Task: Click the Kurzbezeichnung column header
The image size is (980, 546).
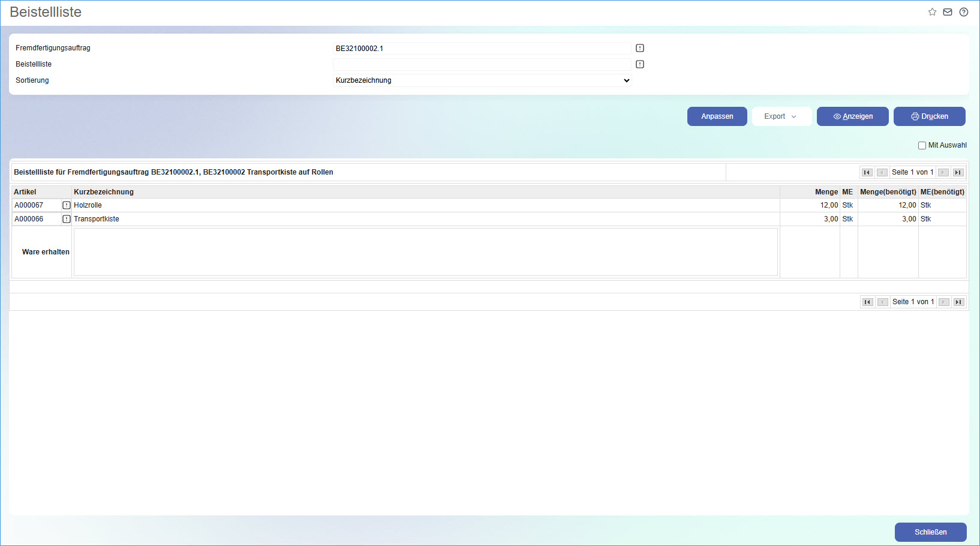Action: [104, 192]
